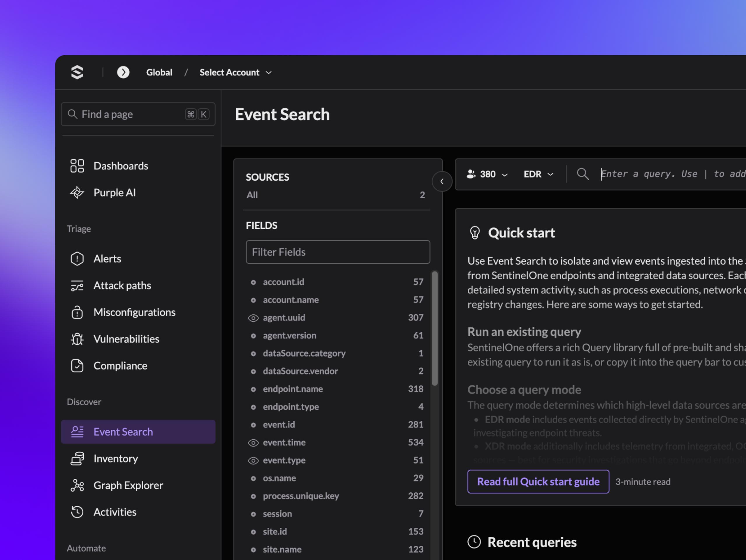Click the fields list scrollbar
This screenshot has height=560, width=746.
pyautogui.click(x=435, y=328)
